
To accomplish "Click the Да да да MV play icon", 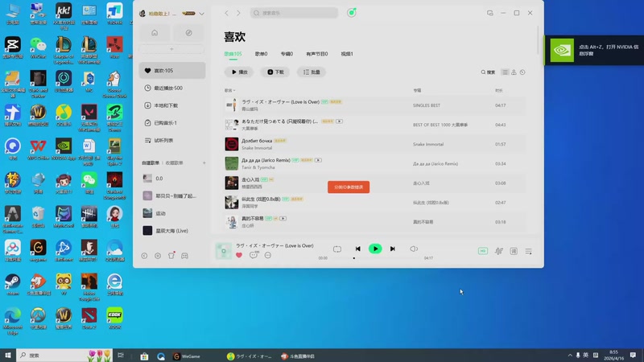I will pyautogui.click(x=318, y=160).
